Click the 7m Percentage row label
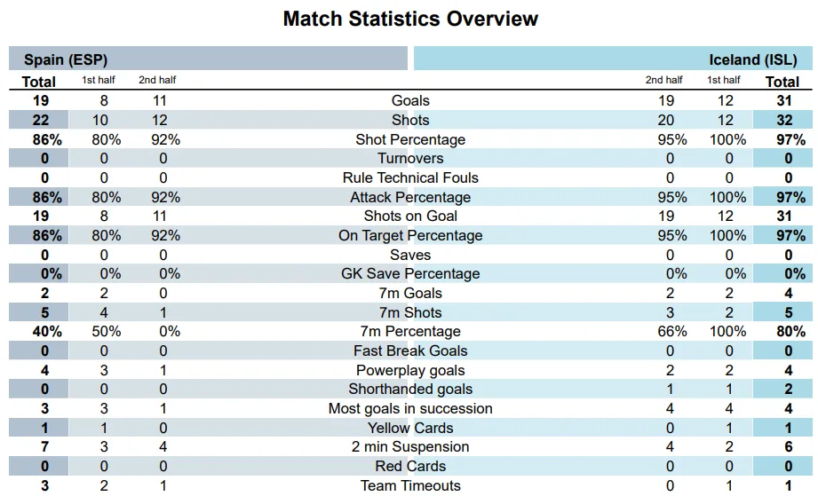This screenshot has width=818, height=504. click(410, 332)
